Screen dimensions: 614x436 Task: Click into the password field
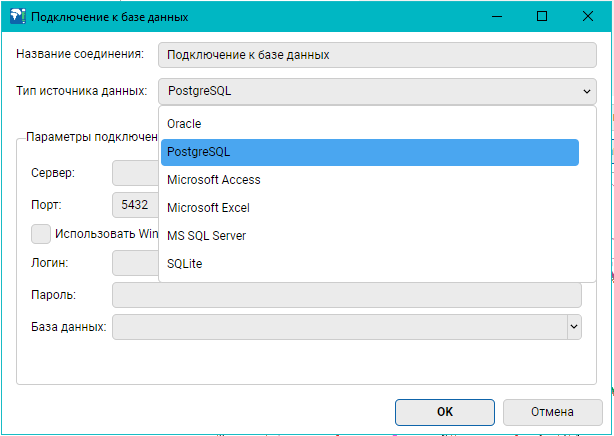(x=347, y=295)
